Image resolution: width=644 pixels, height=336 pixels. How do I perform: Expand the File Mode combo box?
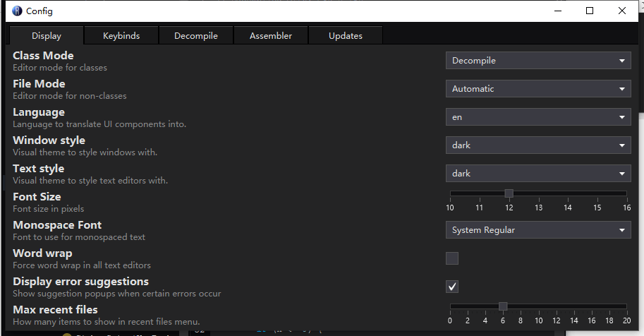[538, 89]
